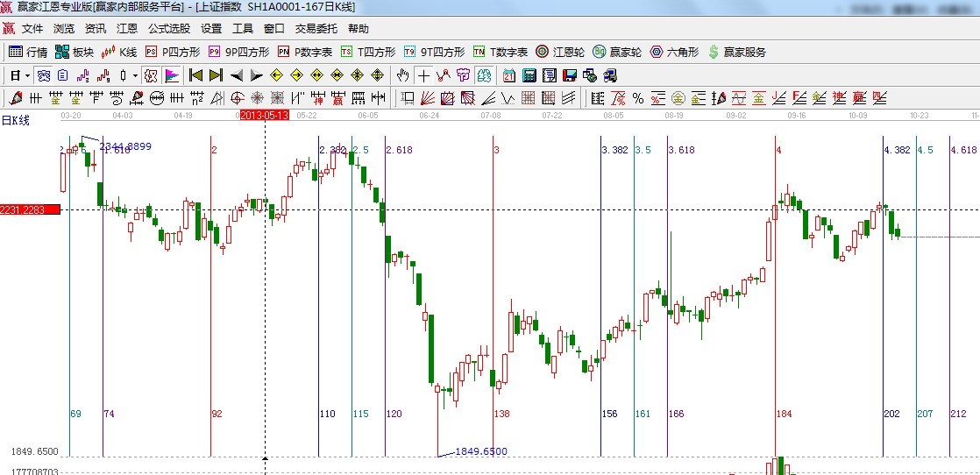Expand the candlestick style dropdown arrow
The image size is (980, 475).
coord(136,75)
